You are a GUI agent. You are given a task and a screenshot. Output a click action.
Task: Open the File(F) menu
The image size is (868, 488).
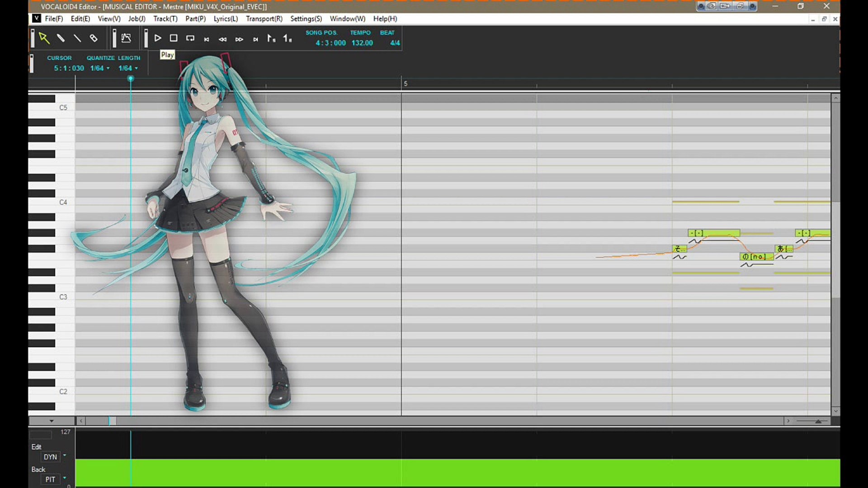pyautogui.click(x=54, y=19)
